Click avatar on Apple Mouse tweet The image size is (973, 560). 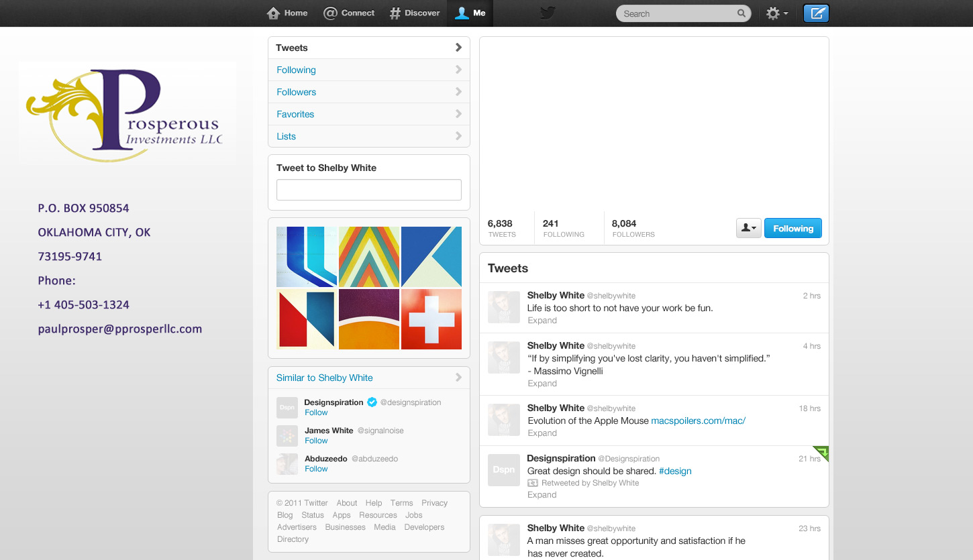(x=503, y=420)
